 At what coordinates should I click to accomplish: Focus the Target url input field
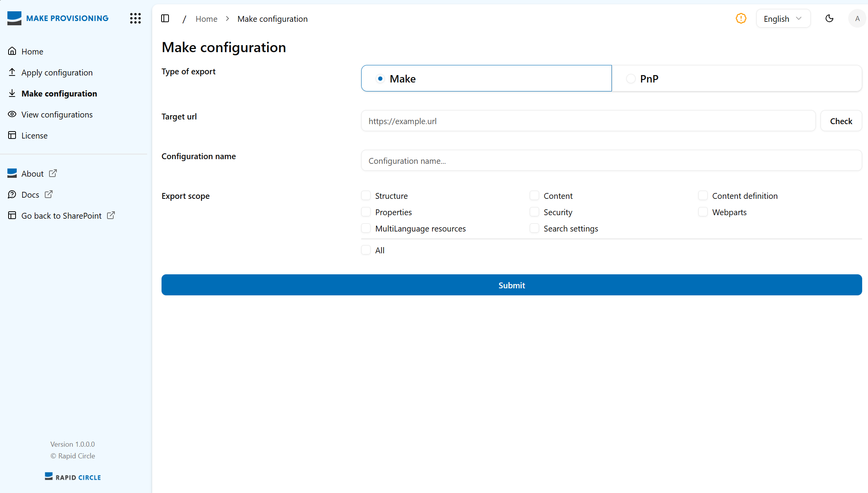(588, 121)
